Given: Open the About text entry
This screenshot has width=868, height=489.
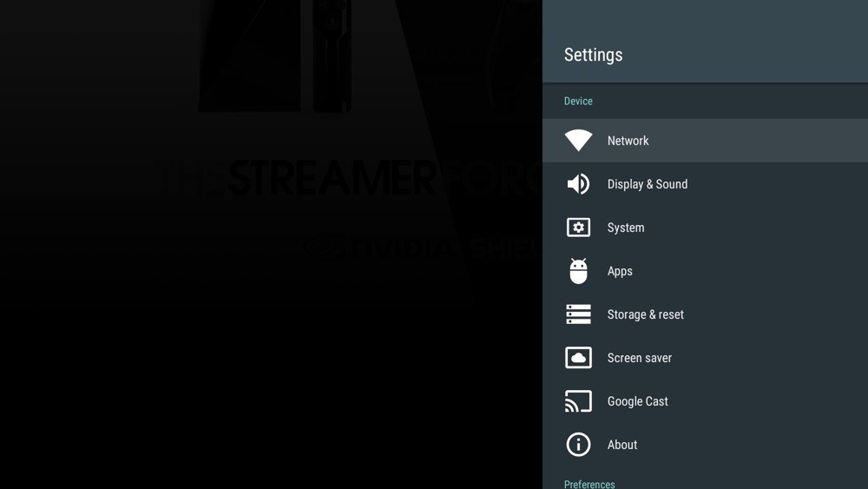Looking at the screenshot, I should pyautogui.click(x=621, y=445).
